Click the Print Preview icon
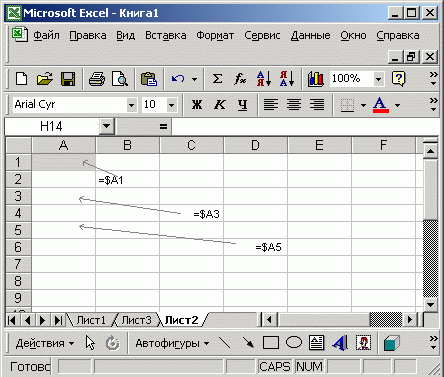Image resolution: width=444 pixels, height=377 pixels. 120,79
